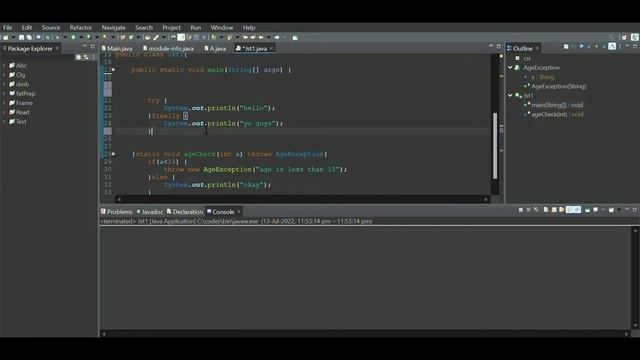
Task: Select ageCheck(int) in Outline
Action: pos(557,114)
